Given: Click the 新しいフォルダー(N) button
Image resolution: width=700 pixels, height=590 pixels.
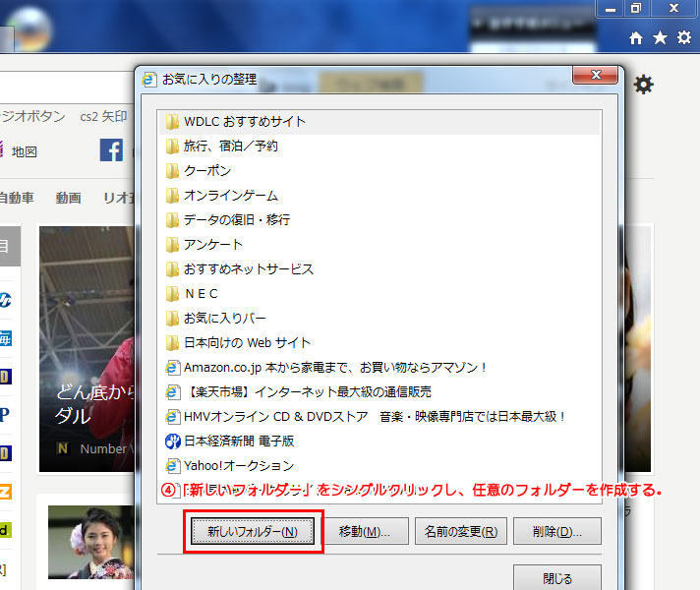Looking at the screenshot, I should point(253,532).
